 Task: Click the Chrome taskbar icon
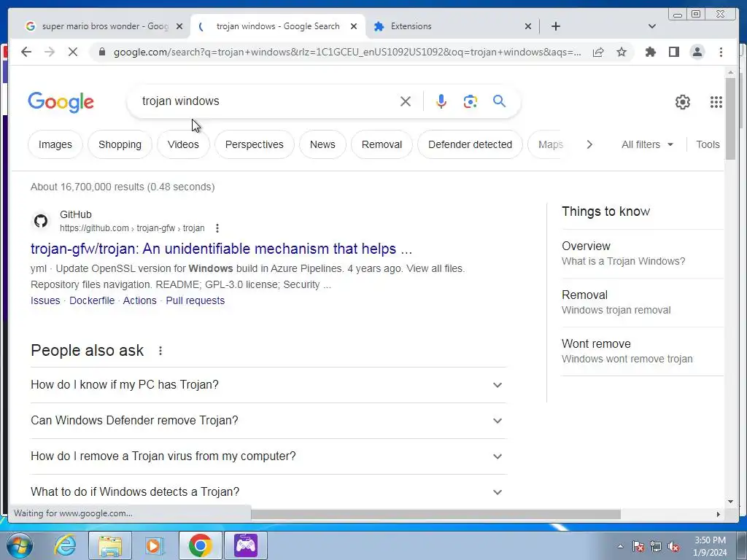click(200, 545)
